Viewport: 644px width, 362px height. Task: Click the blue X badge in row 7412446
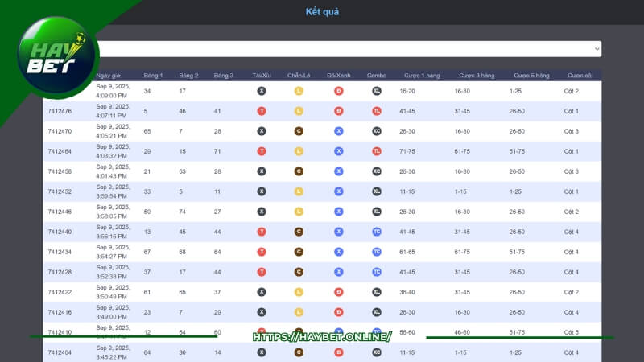tap(339, 212)
